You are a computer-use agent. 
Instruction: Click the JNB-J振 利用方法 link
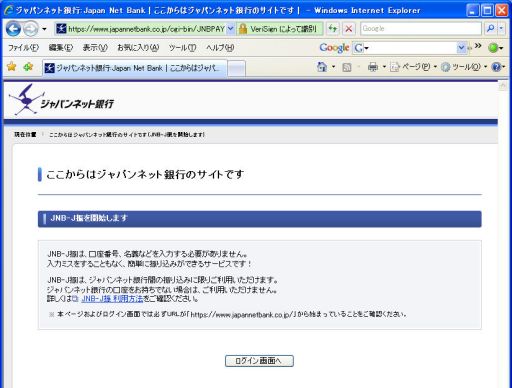coord(112,299)
